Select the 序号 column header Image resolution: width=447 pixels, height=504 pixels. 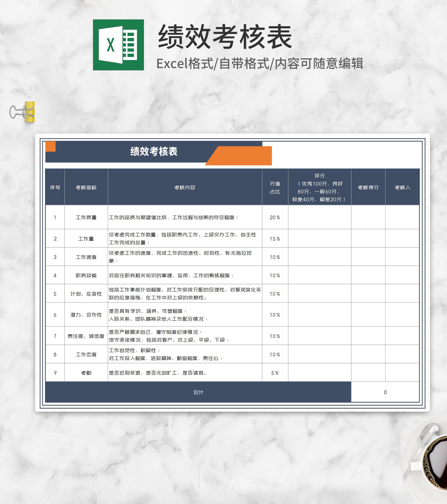click(55, 187)
